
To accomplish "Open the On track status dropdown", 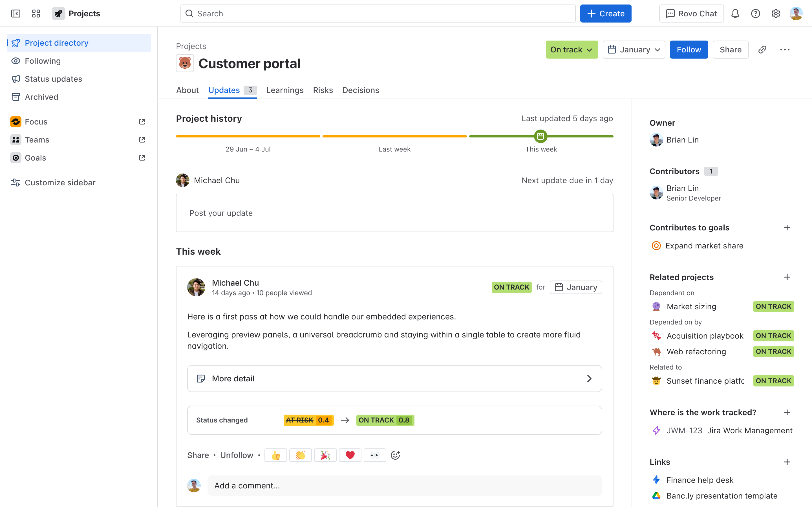I will [x=572, y=50].
